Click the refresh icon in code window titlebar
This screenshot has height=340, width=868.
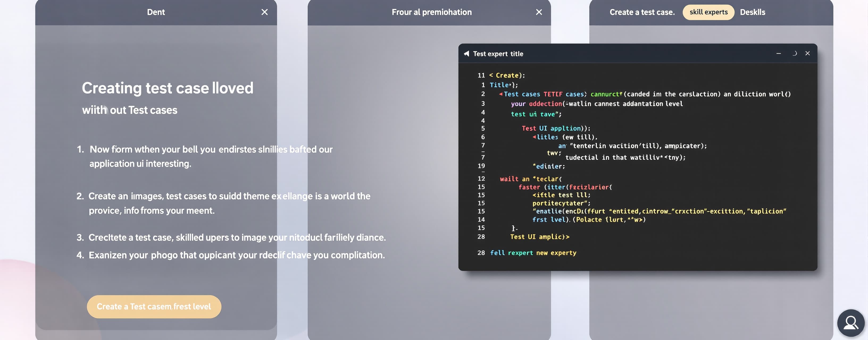click(x=794, y=53)
